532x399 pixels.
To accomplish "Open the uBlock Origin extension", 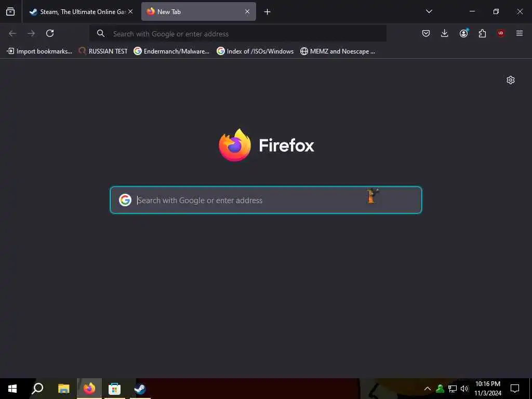I will point(501,33).
